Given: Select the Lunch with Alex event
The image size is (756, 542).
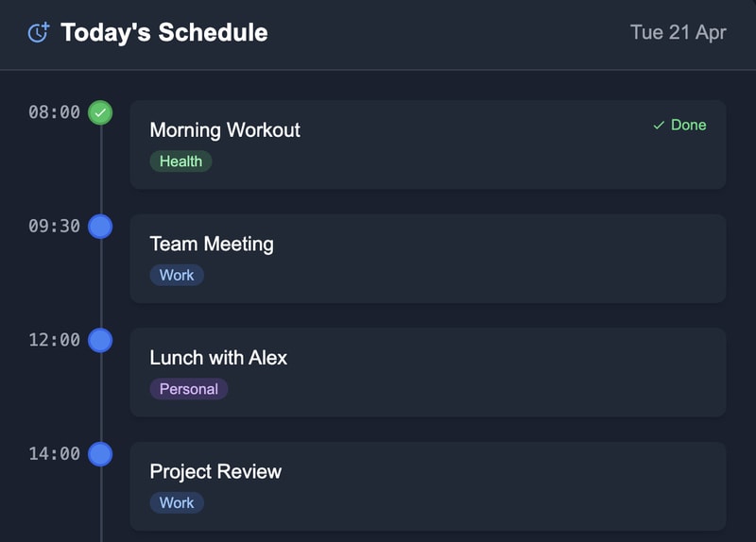Looking at the screenshot, I should pos(427,372).
